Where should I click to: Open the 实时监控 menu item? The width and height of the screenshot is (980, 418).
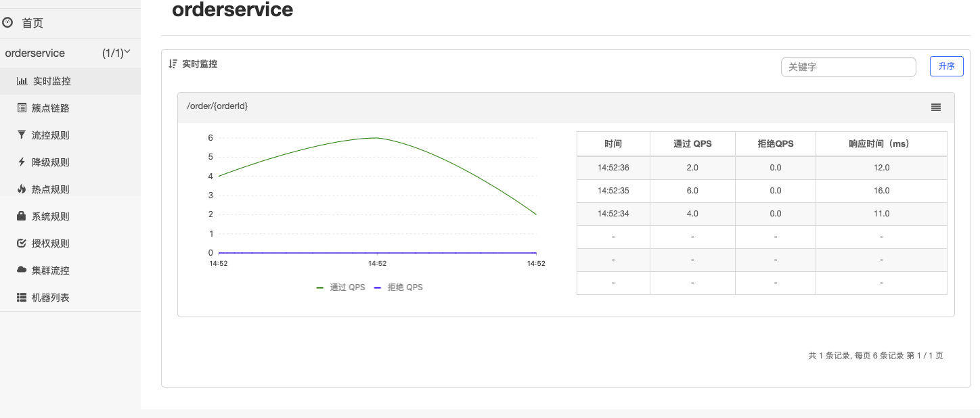(70, 81)
